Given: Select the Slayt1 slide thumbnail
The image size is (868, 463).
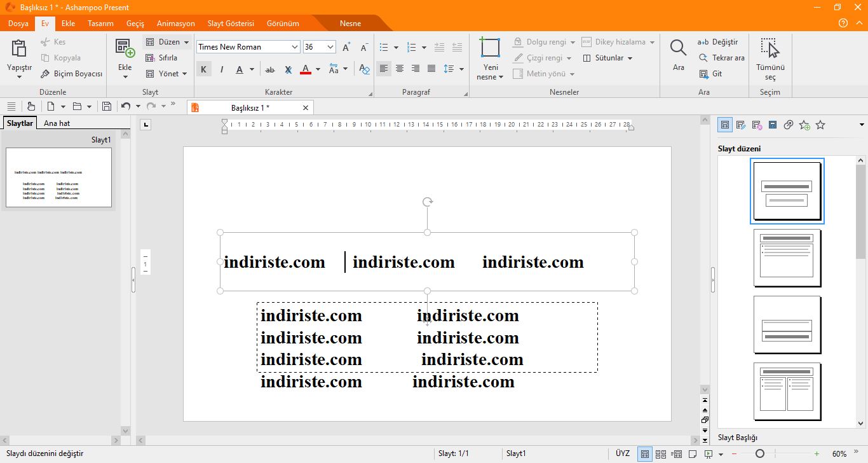Looking at the screenshot, I should pyautogui.click(x=58, y=177).
